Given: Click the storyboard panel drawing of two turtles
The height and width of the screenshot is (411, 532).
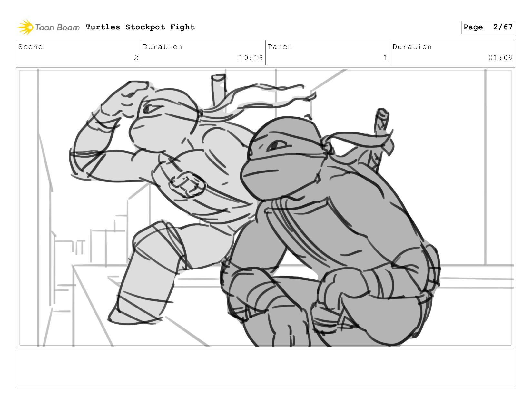Looking at the screenshot, I should click(x=265, y=208).
